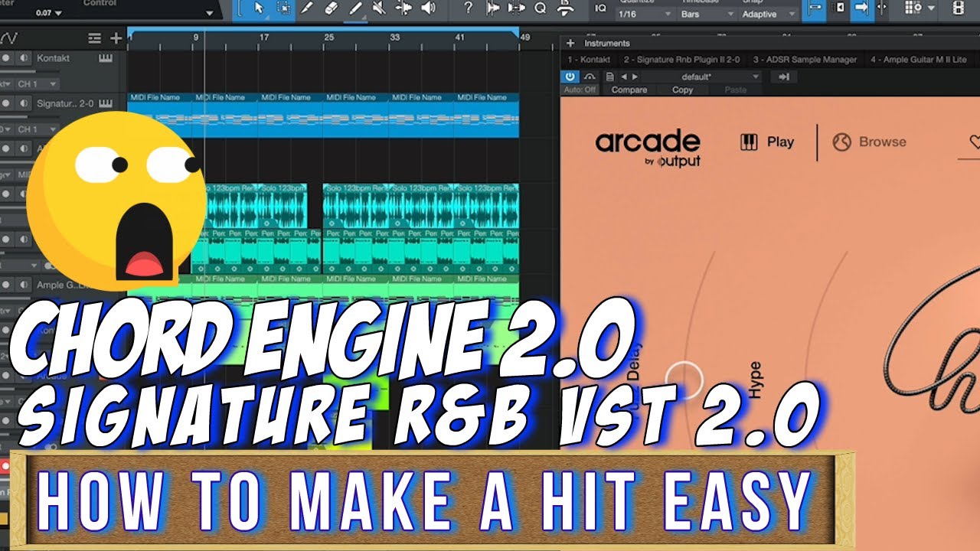
Task: Click bar 33 on the timeline ruler
Action: pos(395,37)
